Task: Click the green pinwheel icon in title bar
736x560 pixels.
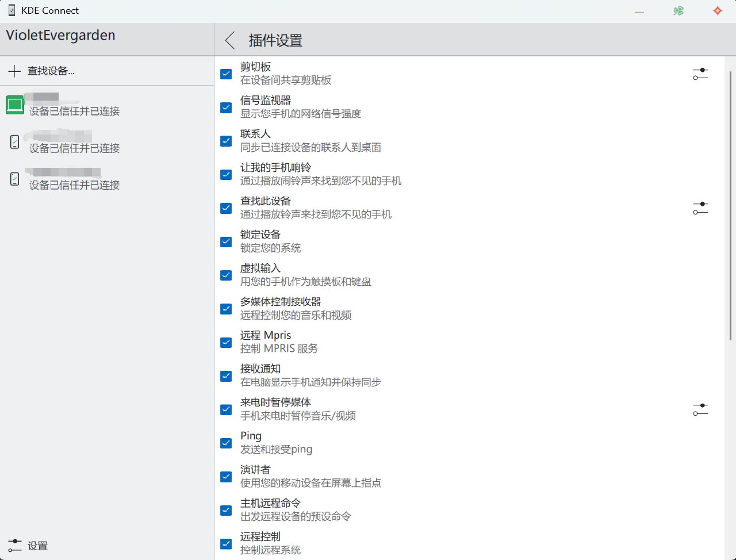Action: pyautogui.click(x=678, y=11)
